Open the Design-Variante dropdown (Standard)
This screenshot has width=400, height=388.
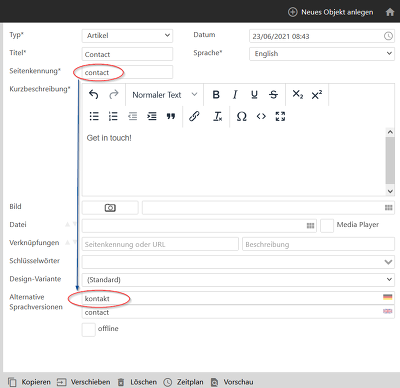[x=238, y=280]
